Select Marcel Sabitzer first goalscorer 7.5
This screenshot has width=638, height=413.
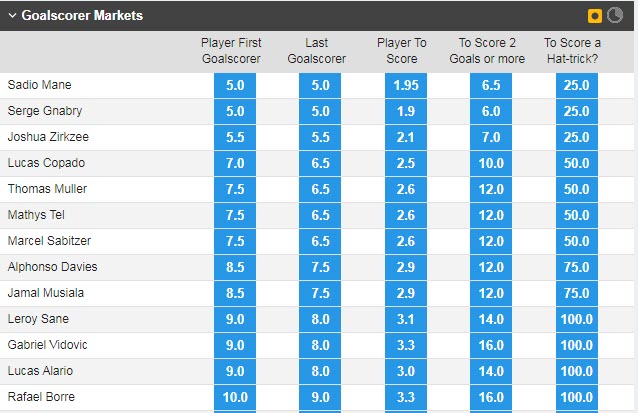click(x=235, y=241)
